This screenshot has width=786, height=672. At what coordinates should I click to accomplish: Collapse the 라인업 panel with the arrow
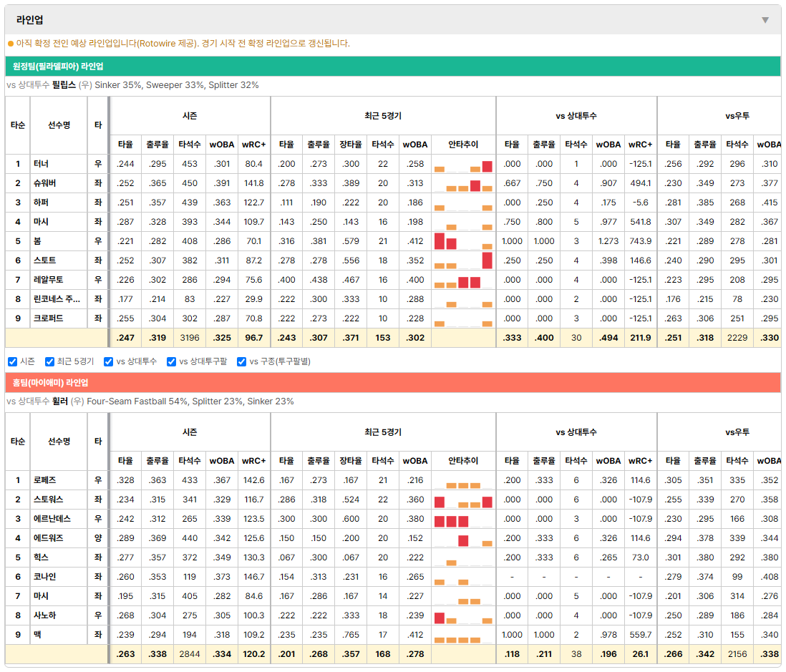pyautogui.click(x=765, y=20)
